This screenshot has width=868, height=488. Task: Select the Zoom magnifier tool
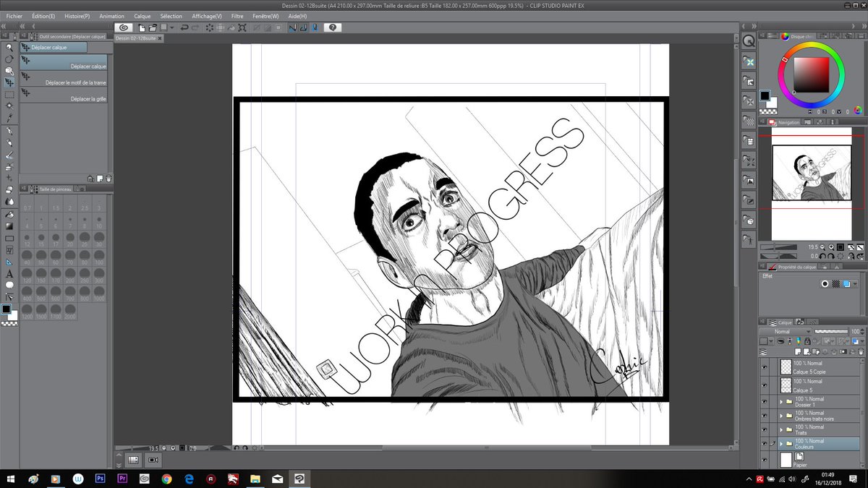pos(9,47)
